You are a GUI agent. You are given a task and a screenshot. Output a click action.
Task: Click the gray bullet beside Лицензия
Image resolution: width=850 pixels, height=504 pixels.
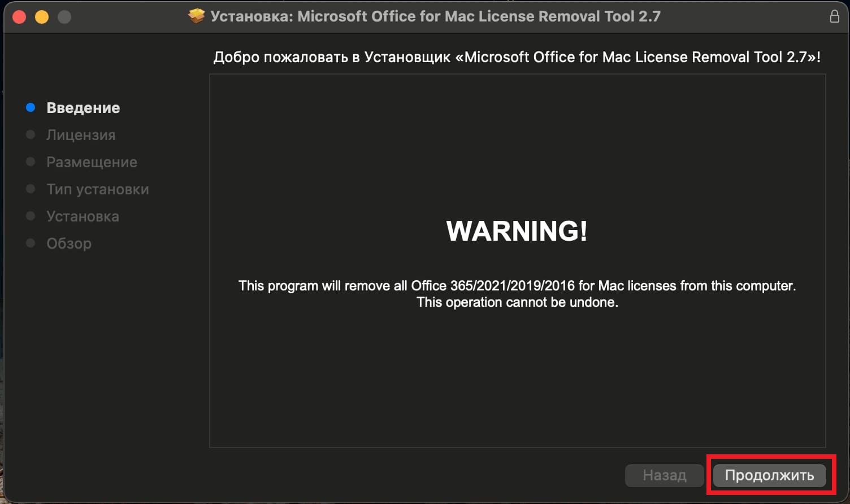[x=31, y=134]
